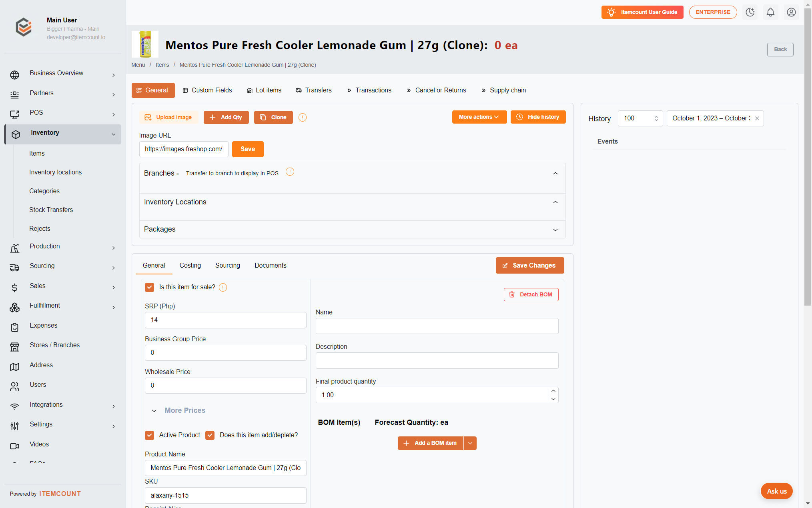812x508 pixels.
Task: Collapse the Inventory sidebar menu
Action: point(63,134)
